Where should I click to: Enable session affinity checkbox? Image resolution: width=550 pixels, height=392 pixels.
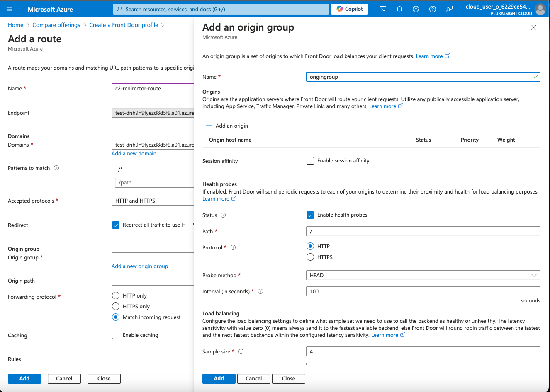[310, 161]
